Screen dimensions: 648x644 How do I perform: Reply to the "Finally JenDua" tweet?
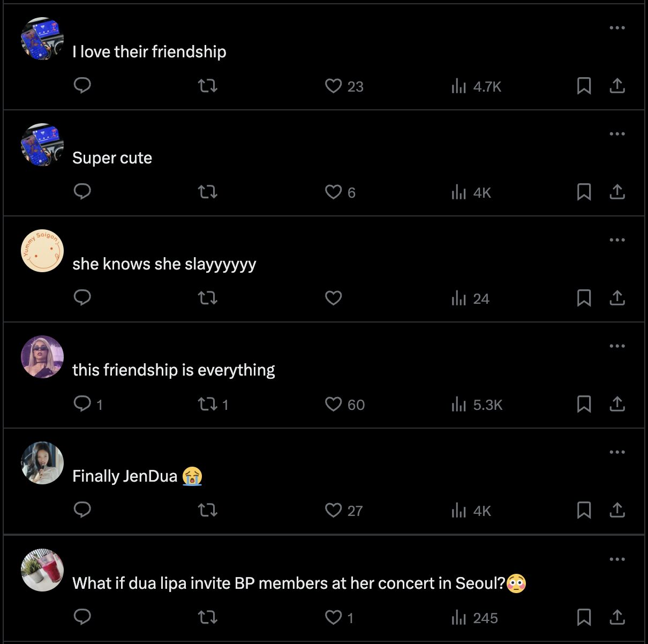pyautogui.click(x=82, y=510)
